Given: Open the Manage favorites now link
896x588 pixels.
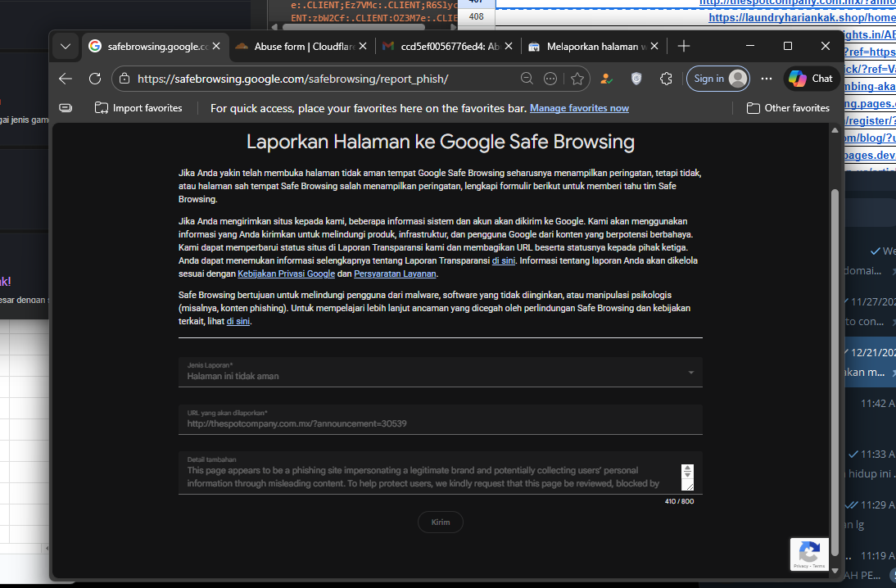Looking at the screenshot, I should click(x=579, y=108).
